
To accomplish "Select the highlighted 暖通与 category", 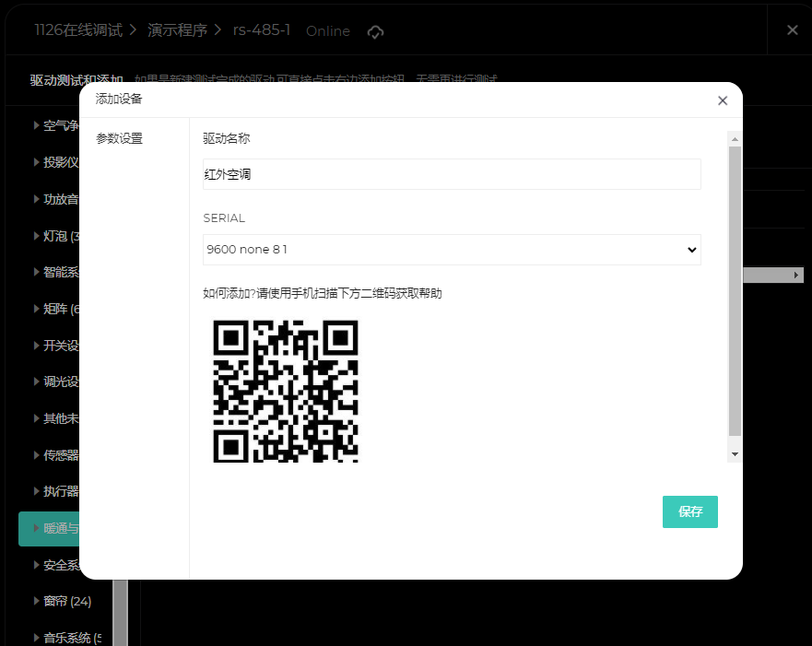I will pyautogui.click(x=49, y=528).
